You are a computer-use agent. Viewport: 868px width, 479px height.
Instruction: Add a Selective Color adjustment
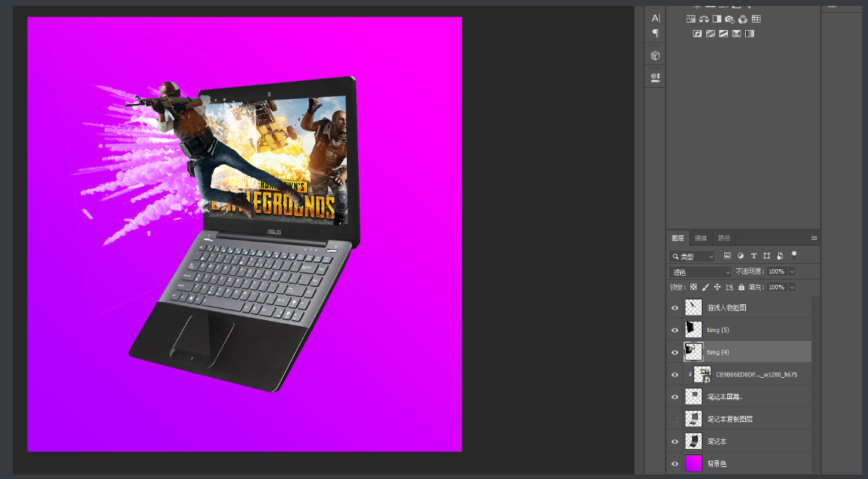736,34
